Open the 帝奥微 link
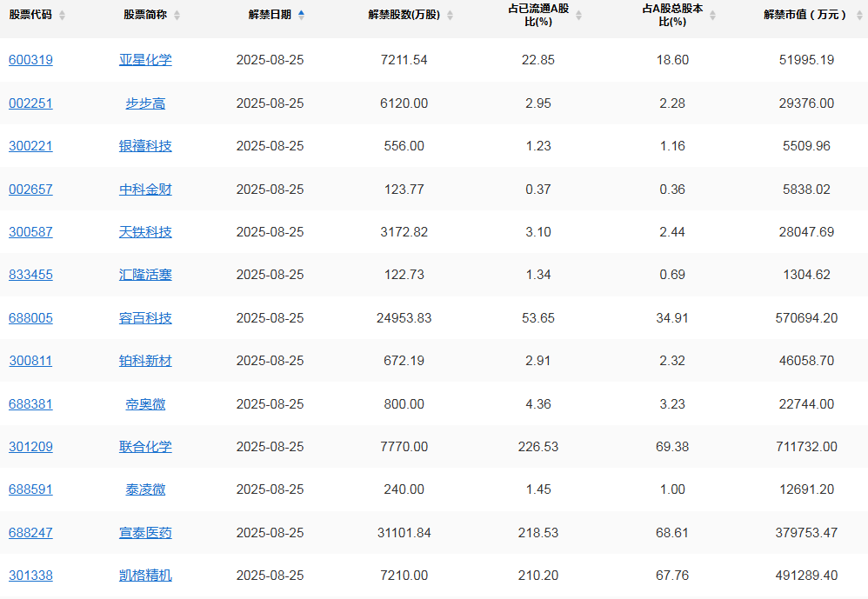This screenshot has width=868, height=599. pos(145,404)
